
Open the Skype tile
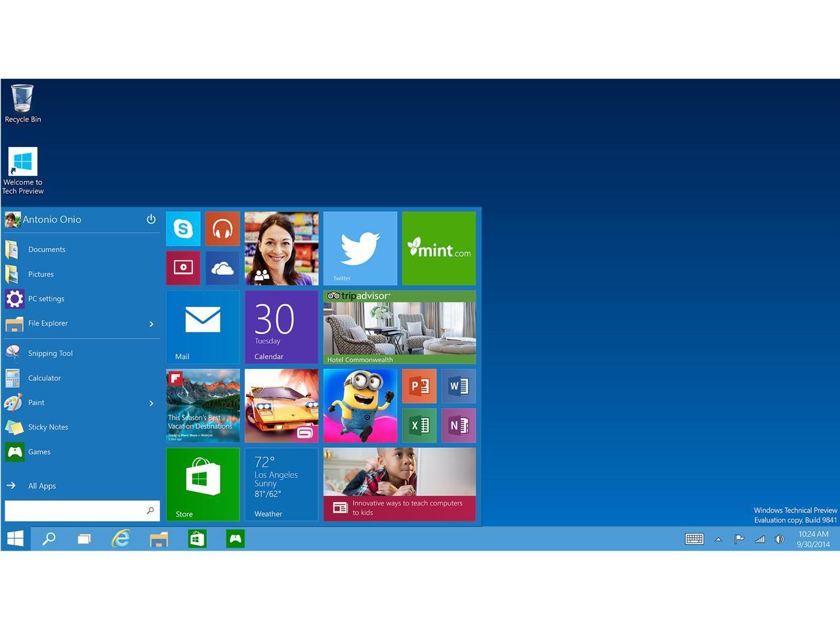click(x=183, y=229)
